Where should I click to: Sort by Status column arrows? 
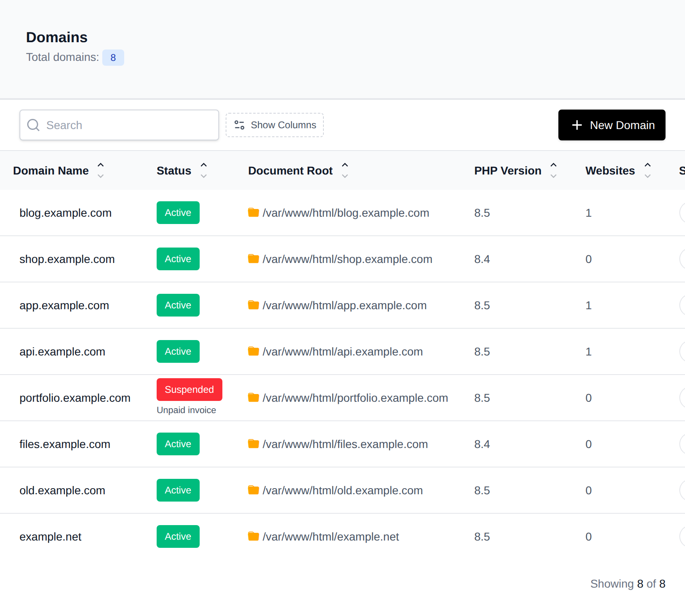click(x=204, y=170)
